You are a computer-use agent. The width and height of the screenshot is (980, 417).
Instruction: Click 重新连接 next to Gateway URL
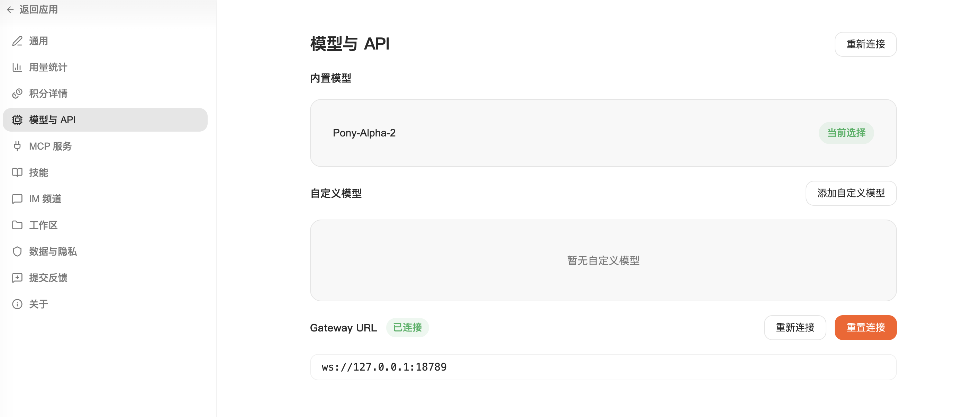pyautogui.click(x=795, y=327)
